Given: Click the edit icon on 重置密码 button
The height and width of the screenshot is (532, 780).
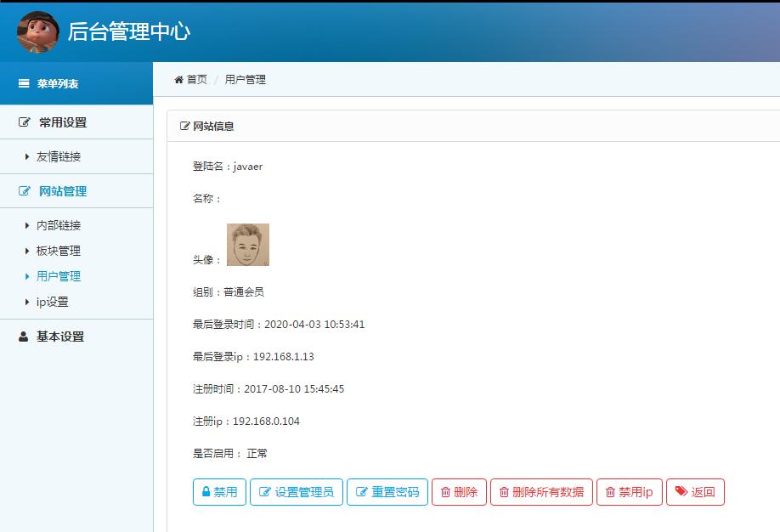Looking at the screenshot, I should (359, 491).
